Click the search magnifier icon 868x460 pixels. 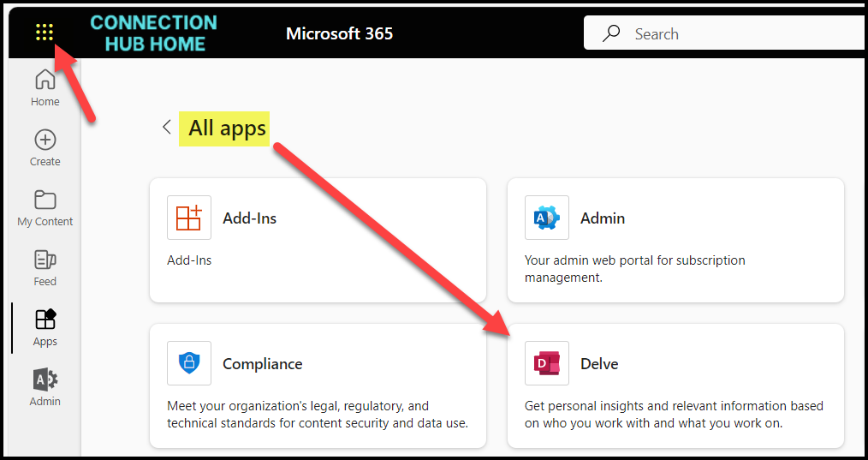tap(611, 34)
